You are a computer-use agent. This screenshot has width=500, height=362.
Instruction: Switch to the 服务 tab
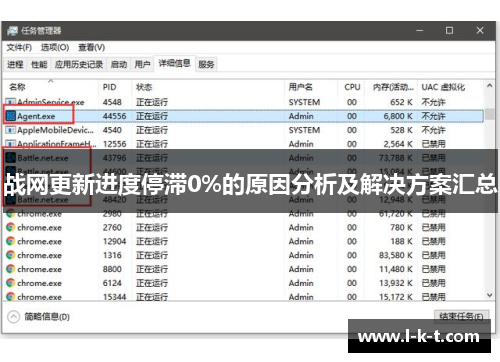(x=206, y=64)
